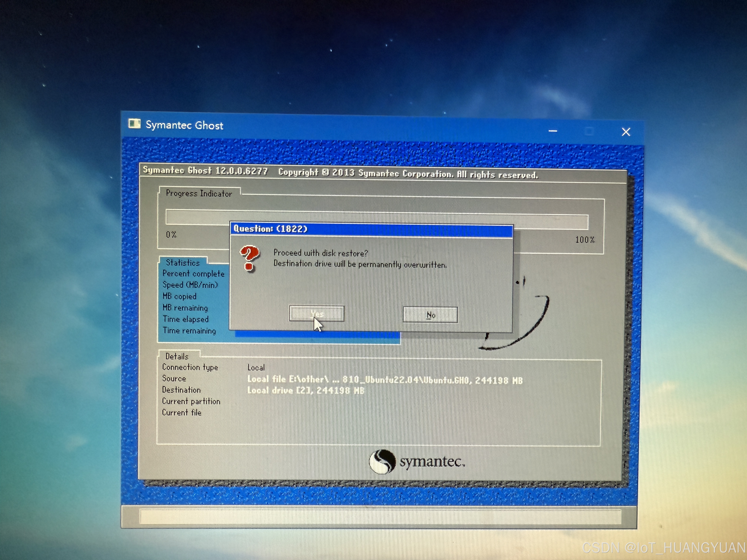
Task: Click the progress indicator bar
Action: pos(377,219)
